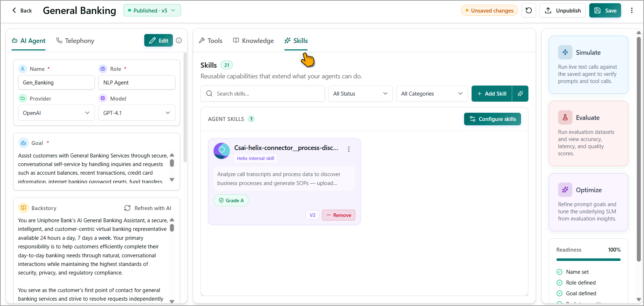
Task: Open the GPT-4.1 model dropdown
Action: (x=137, y=113)
